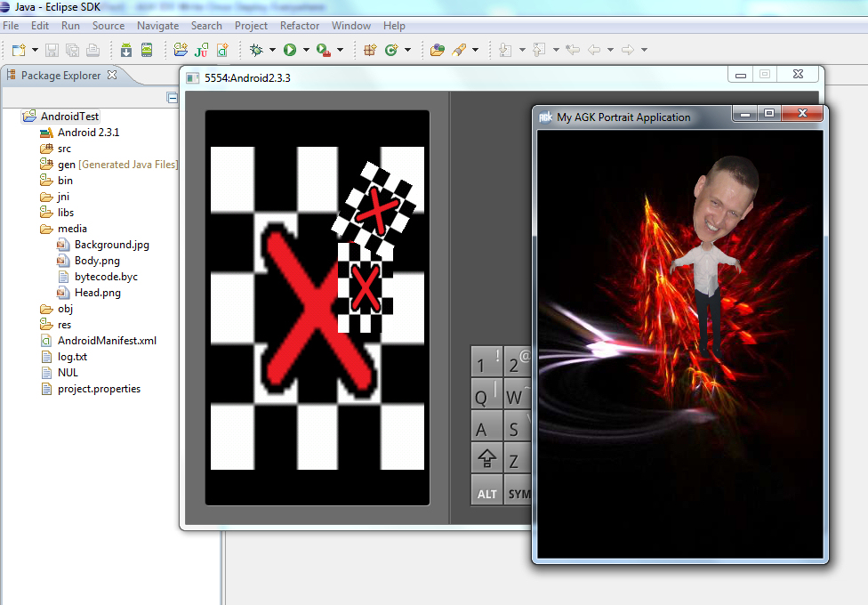This screenshot has height=605, width=868.
Task: Click the New Android XML file icon
Action: tap(222, 50)
